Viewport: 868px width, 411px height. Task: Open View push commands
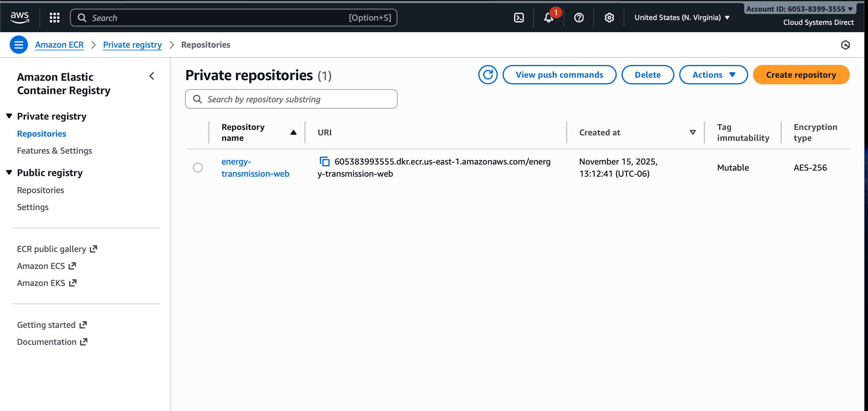[559, 74]
